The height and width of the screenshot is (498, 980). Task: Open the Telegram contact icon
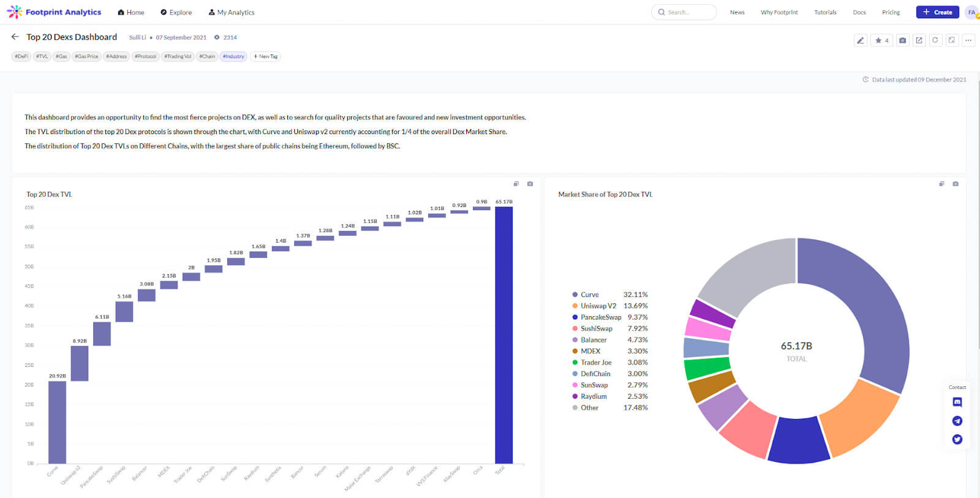957,421
